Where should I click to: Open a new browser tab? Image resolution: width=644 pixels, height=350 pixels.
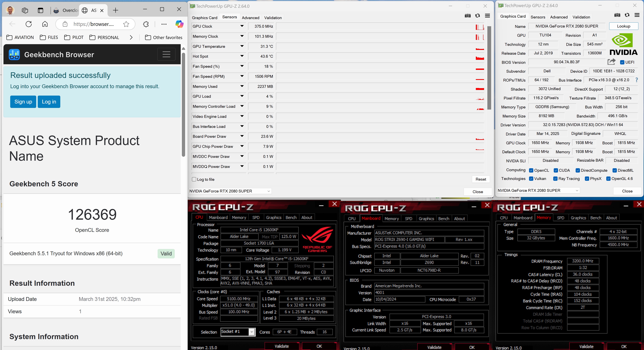click(x=115, y=10)
